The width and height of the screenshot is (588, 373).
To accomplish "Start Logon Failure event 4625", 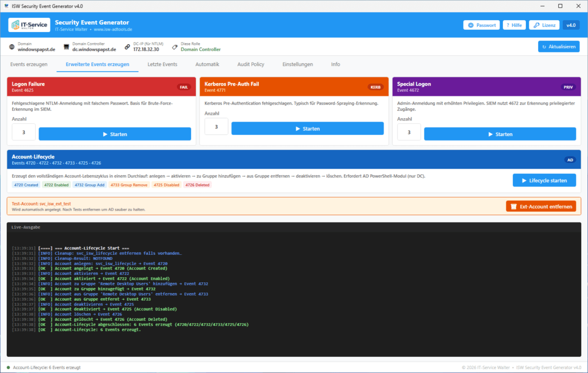I will tap(115, 134).
